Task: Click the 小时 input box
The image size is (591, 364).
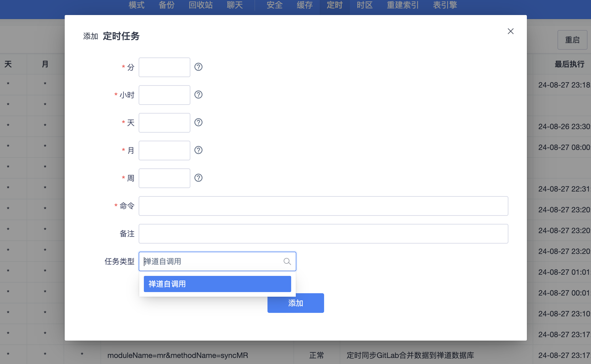Action: [164, 95]
